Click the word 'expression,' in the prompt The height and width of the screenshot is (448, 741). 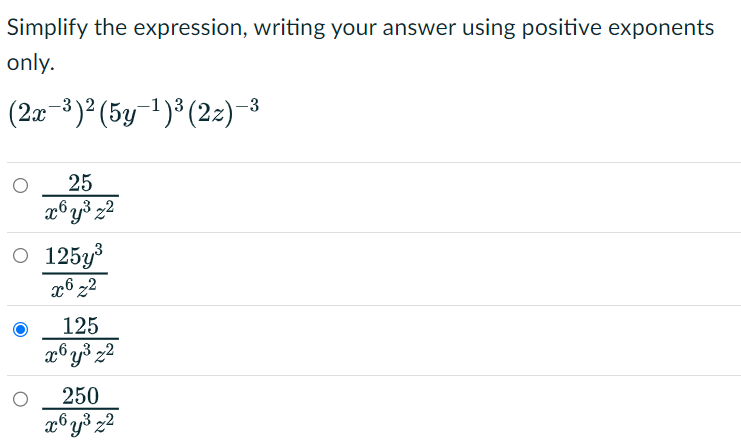tap(190, 29)
